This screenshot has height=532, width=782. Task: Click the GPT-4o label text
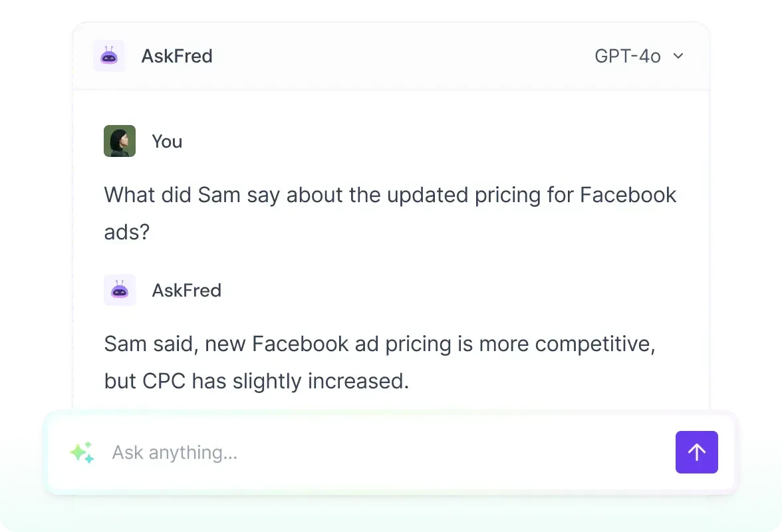tap(628, 56)
